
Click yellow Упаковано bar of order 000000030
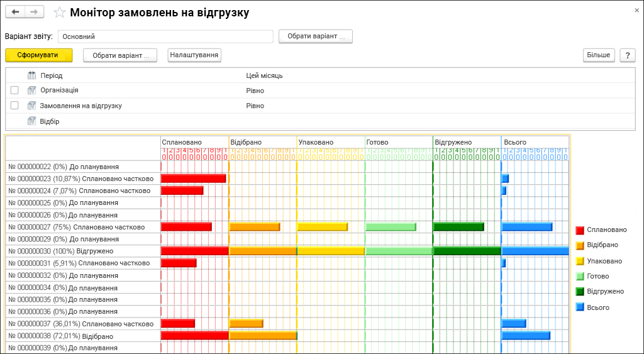[x=331, y=251]
